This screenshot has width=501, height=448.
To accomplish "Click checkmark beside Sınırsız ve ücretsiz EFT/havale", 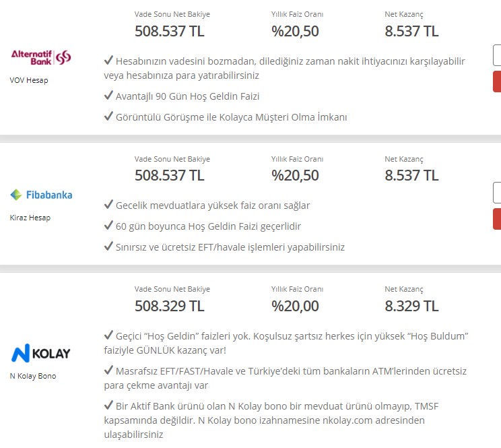I will [x=108, y=246].
